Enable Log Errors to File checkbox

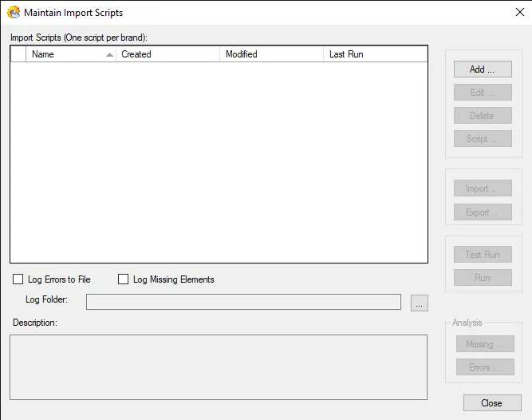click(18, 279)
